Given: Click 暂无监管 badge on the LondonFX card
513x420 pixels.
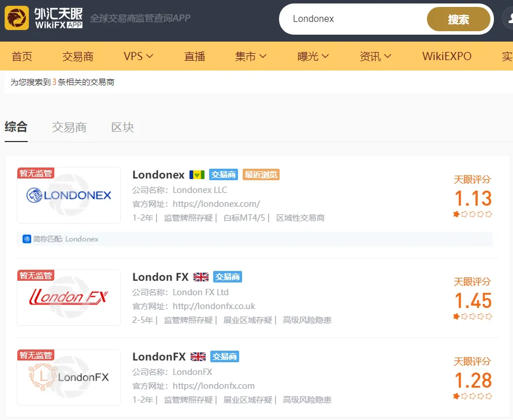Looking at the screenshot, I should 36,355.
